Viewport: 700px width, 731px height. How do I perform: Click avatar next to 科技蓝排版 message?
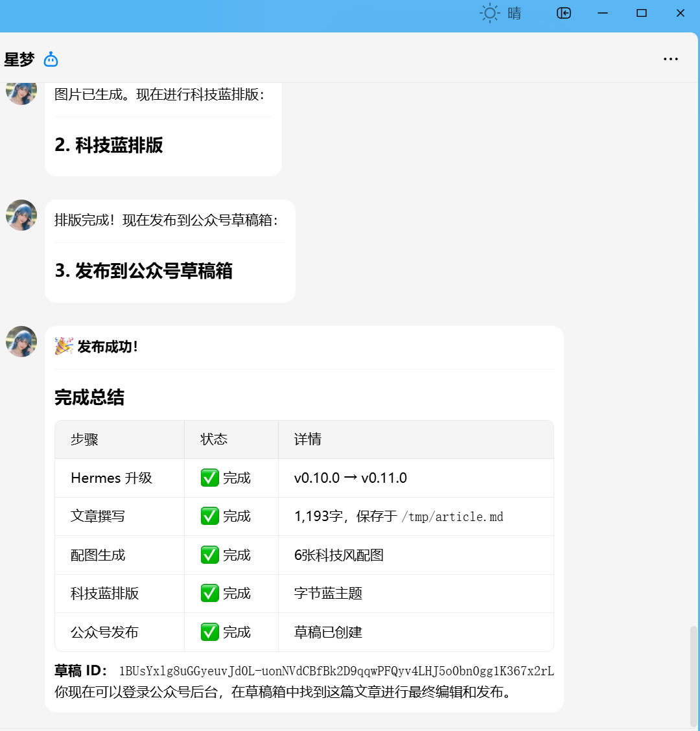click(x=21, y=91)
